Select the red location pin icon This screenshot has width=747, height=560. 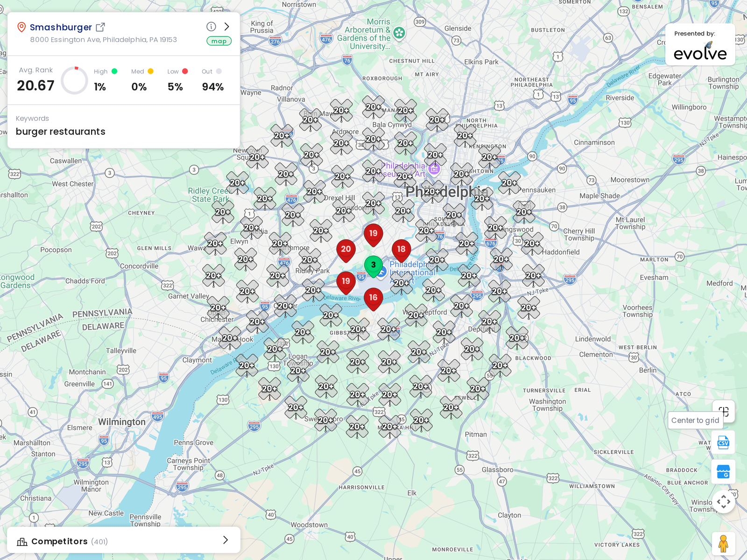coord(21,27)
